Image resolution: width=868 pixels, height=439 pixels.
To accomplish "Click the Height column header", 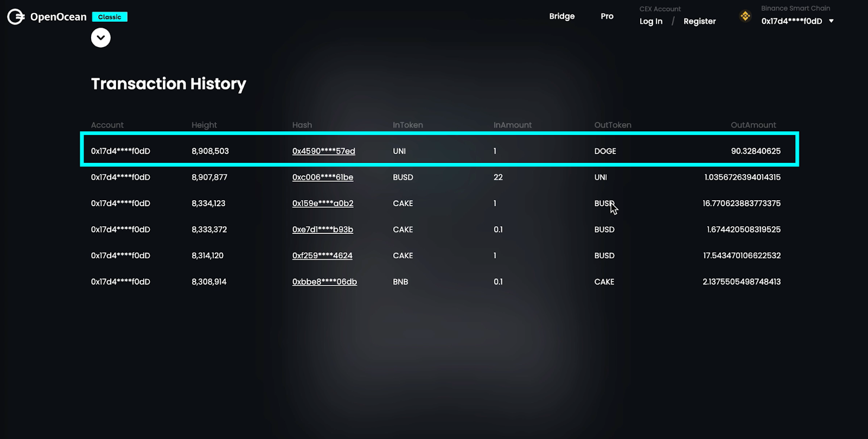I will click(x=204, y=125).
